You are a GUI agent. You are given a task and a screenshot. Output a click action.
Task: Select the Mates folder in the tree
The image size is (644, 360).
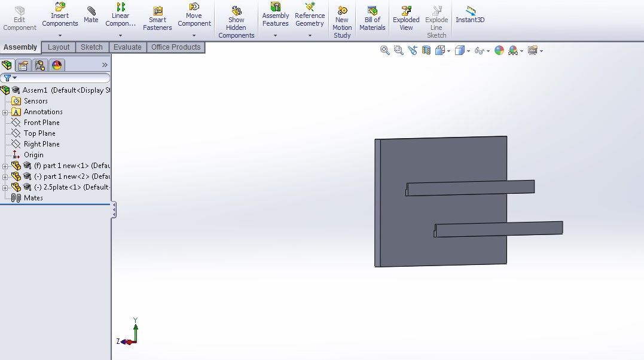click(x=32, y=198)
